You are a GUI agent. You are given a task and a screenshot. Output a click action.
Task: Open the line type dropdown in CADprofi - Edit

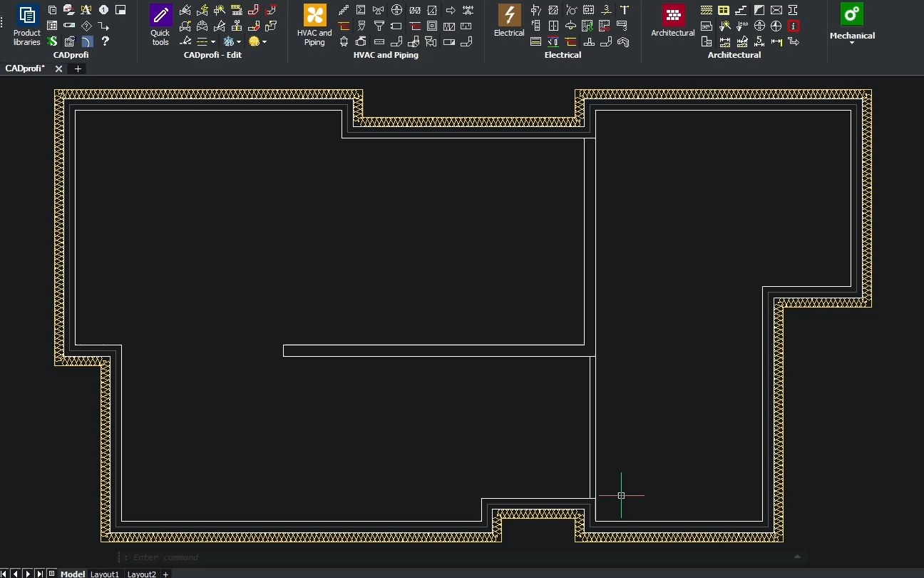[212, 42]
